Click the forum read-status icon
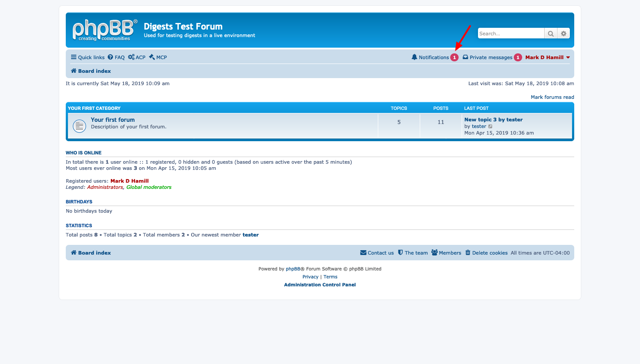Viewport: 640px width, 364px height. coord(79,126)
